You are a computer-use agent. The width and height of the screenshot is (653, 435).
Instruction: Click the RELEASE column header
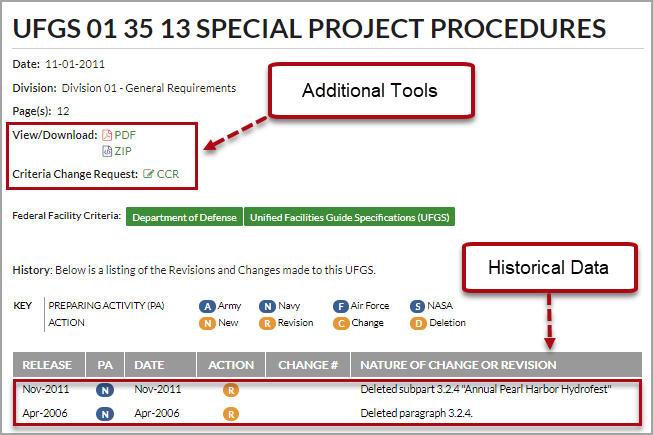[x=49, y=365]
